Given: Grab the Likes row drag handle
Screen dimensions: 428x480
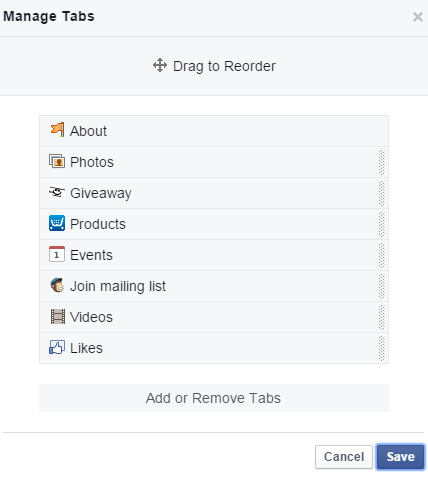Looking at the screenshot, I should tap(382, 348).
